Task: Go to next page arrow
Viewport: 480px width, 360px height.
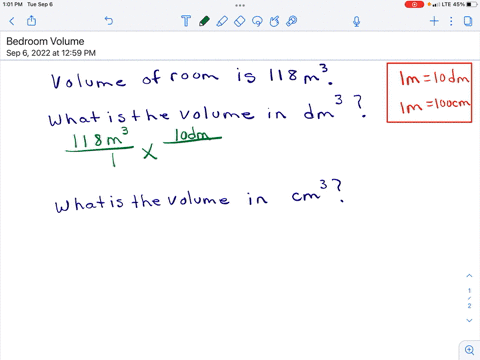Action: pyautogui.click(x=469, y=320)
